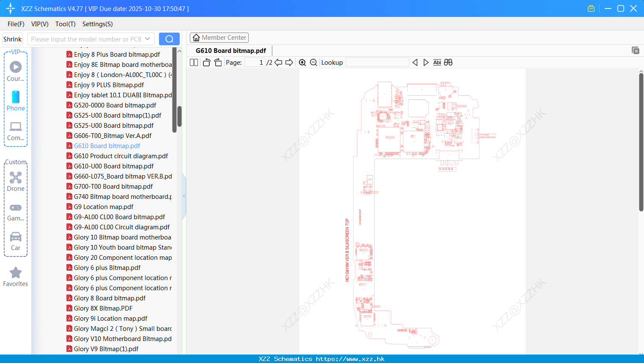Screen dimensions: 644x363
Task: Select the G610 Board bitmap.pdf tab
Action: (231, 50)
